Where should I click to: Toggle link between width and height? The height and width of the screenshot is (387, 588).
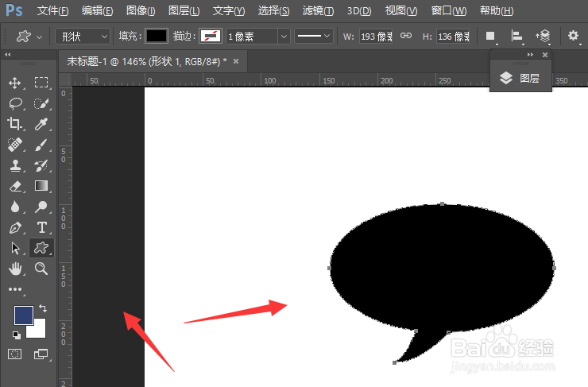(406, 36)
